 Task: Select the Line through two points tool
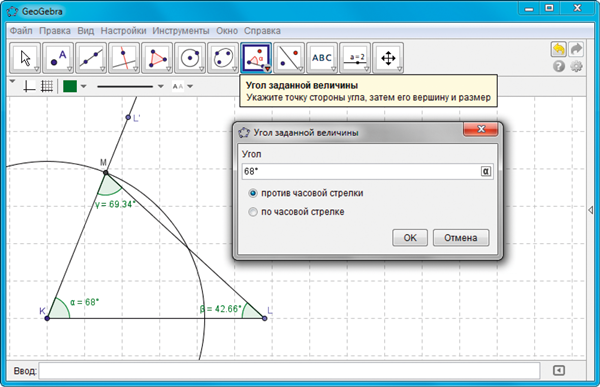(91, 58)
